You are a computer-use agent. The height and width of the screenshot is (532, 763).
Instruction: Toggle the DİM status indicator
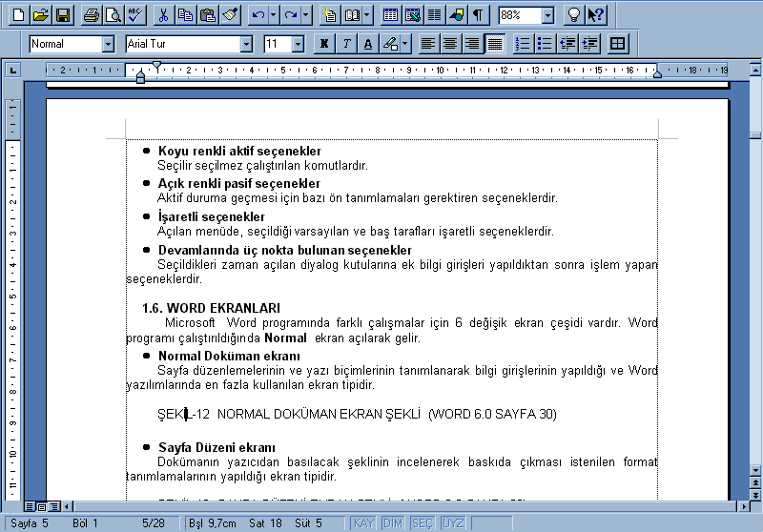393,523
